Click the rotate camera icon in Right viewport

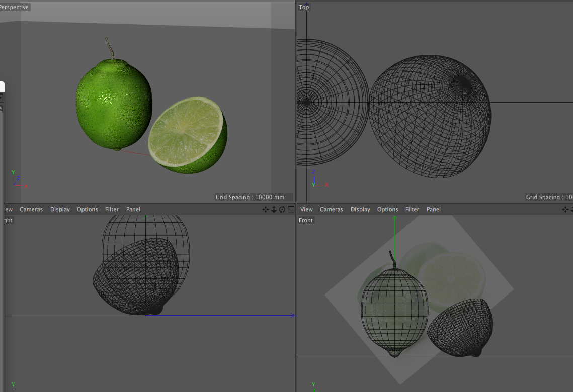click(x=282, y=210)
